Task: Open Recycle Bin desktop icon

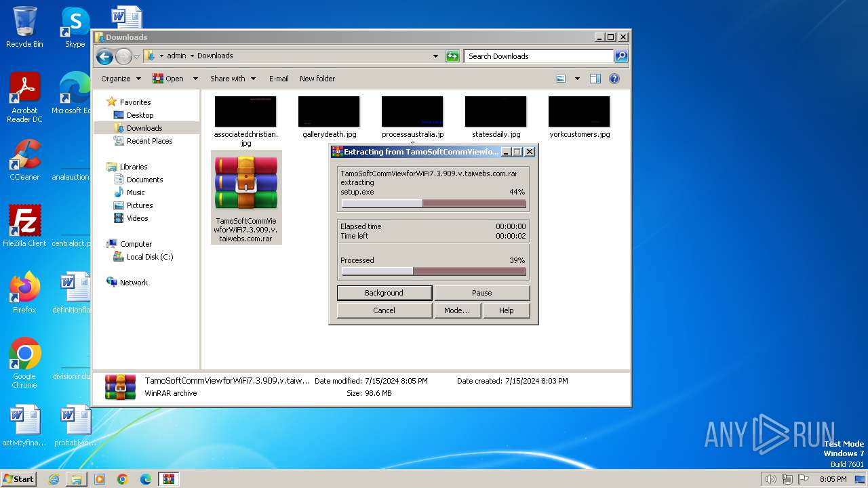Action: tap(24, 27)
